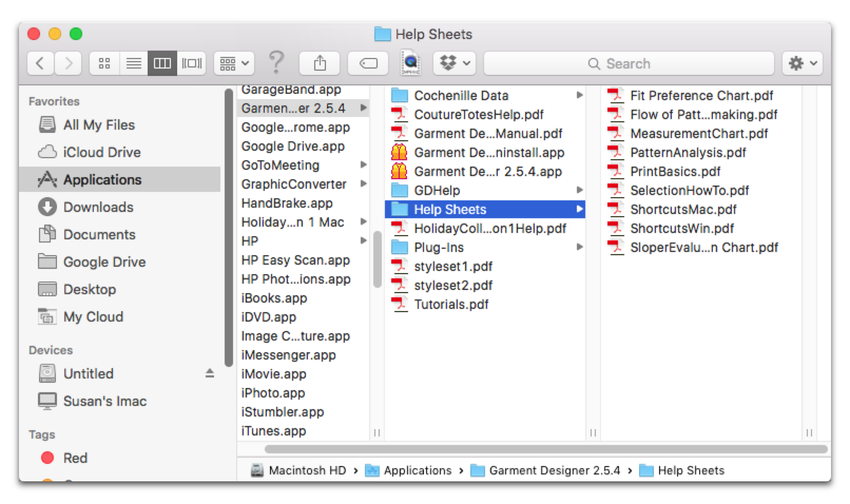
Task: Select Flow of Patt...making.pdf icon
Action: (x=615, y=114)
